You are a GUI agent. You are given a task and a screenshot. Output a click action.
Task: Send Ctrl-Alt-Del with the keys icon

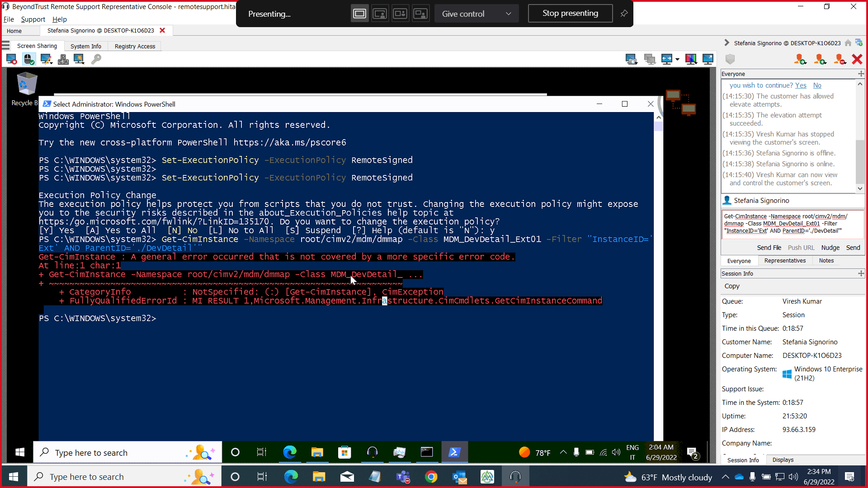(x=63, y=59)
